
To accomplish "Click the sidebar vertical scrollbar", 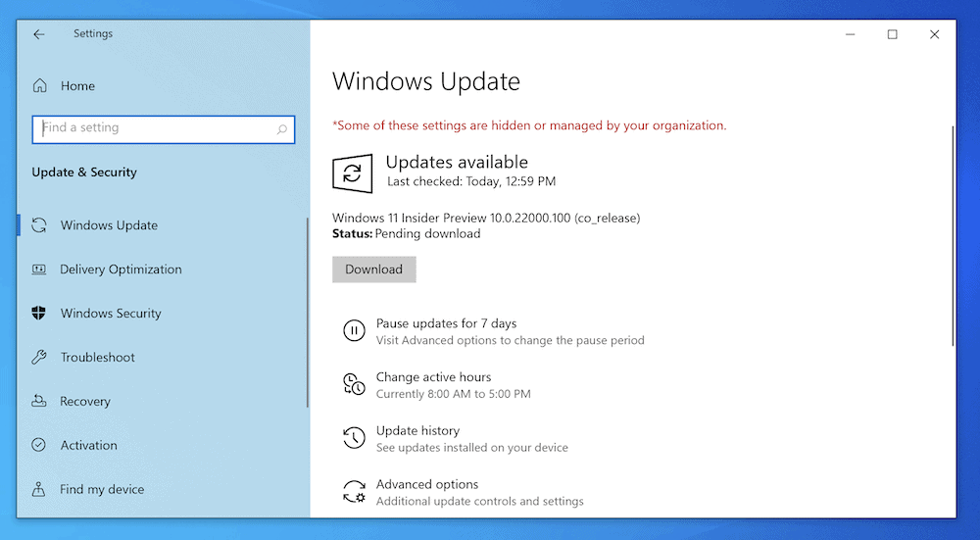I will [x=308, y=313].
